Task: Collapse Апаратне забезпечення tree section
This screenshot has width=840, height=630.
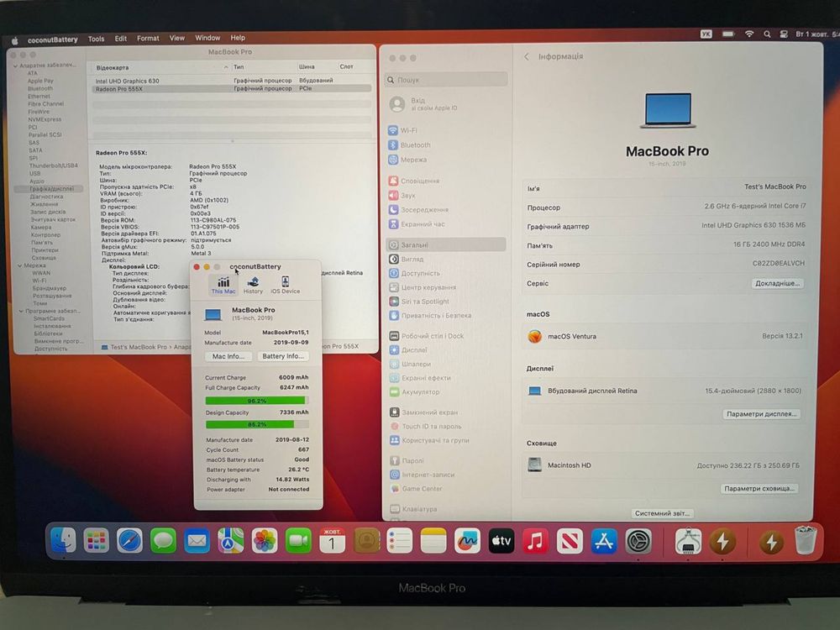Action: [x=15, y=66]
